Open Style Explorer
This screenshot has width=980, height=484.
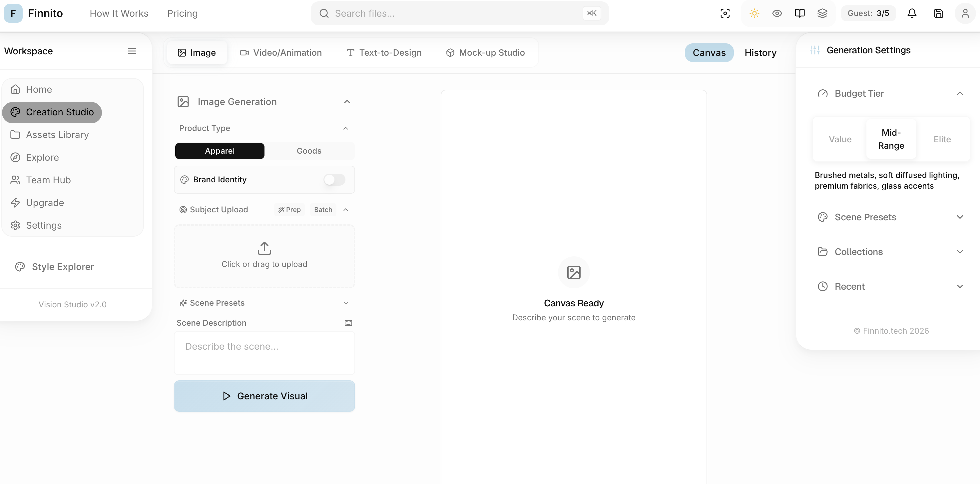62,267
